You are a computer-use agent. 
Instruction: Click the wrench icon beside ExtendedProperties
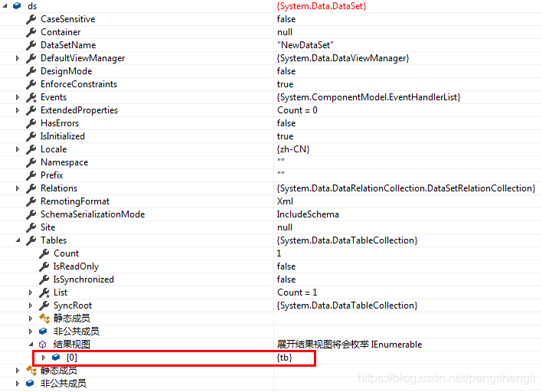coord(31,110)
